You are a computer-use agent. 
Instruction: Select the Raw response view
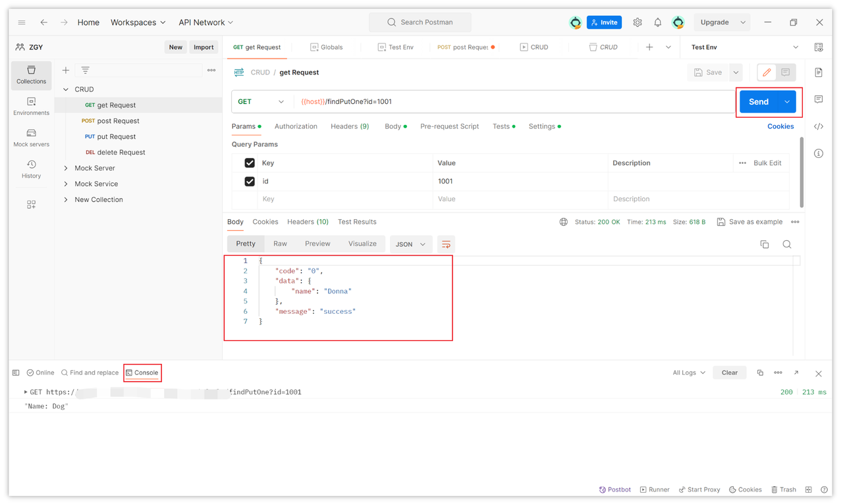(x=280, y=244)
